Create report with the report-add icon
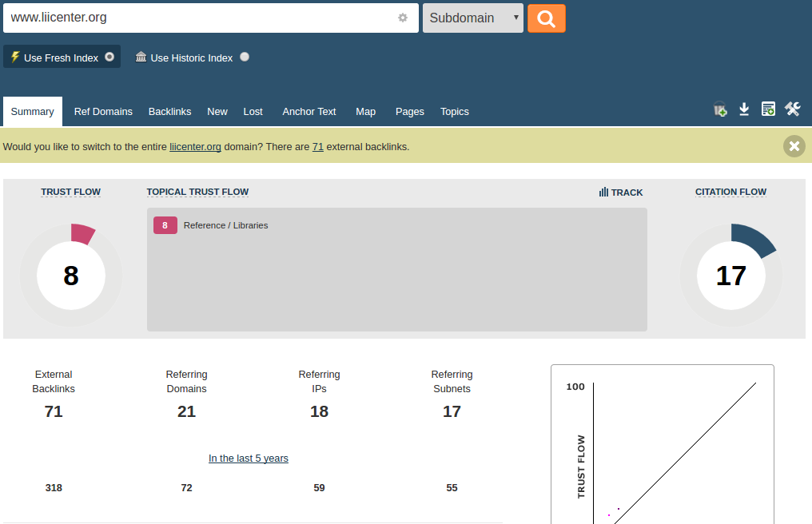The image size is (812, 524). (768, 109)
